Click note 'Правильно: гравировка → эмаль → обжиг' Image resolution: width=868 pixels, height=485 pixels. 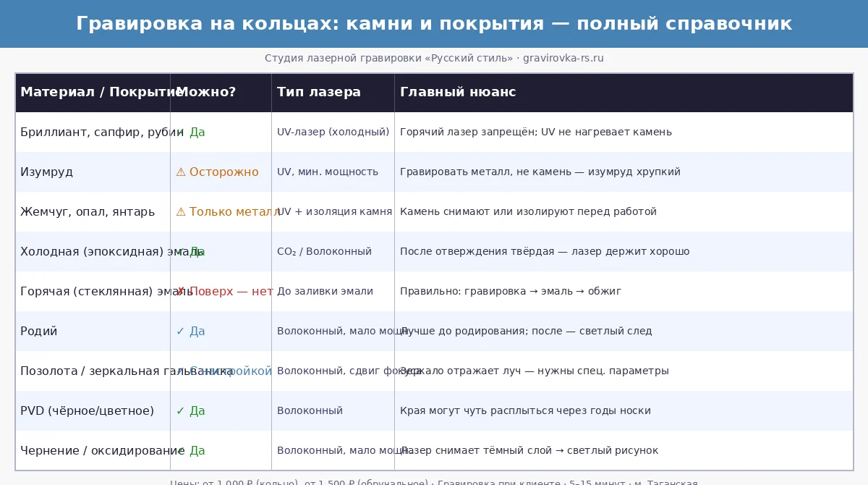pos(511,292)
